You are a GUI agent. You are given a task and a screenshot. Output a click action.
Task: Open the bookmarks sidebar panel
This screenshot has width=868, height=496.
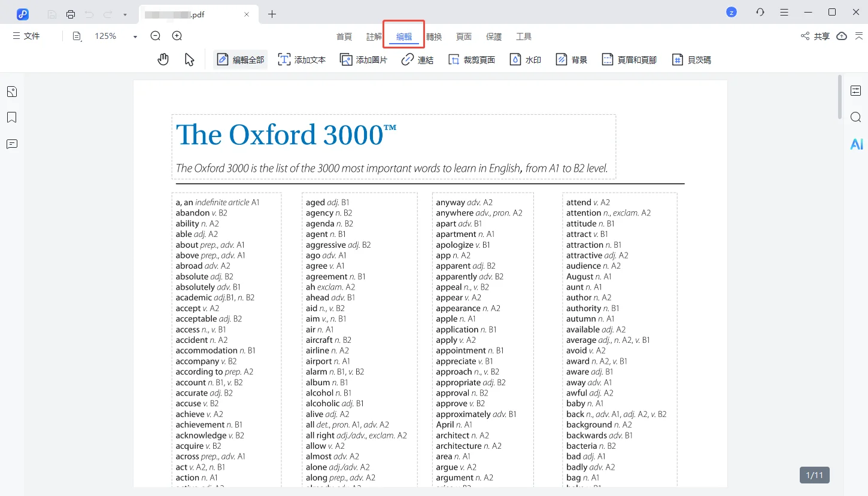pyautogui.click(x=11, y=117)
